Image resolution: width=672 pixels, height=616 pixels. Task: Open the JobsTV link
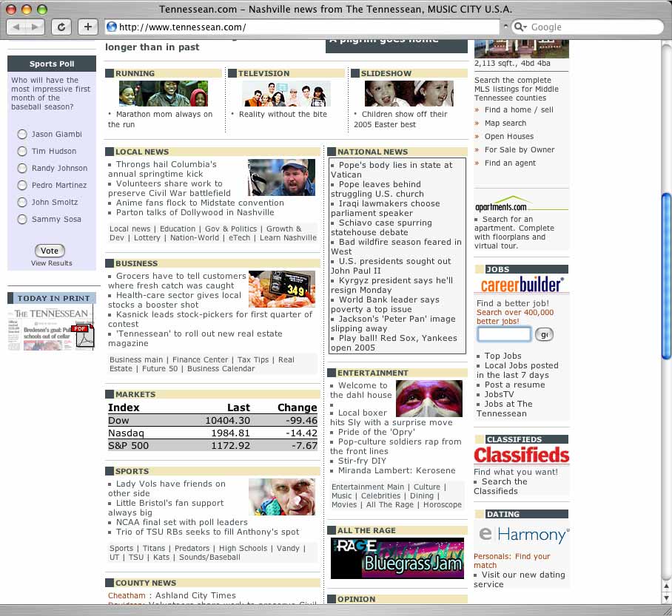500,394
